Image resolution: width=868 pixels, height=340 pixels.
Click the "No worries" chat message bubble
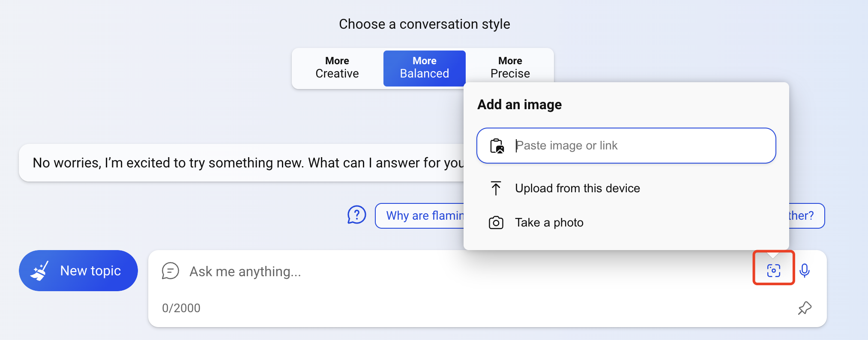tap(240, 163)
